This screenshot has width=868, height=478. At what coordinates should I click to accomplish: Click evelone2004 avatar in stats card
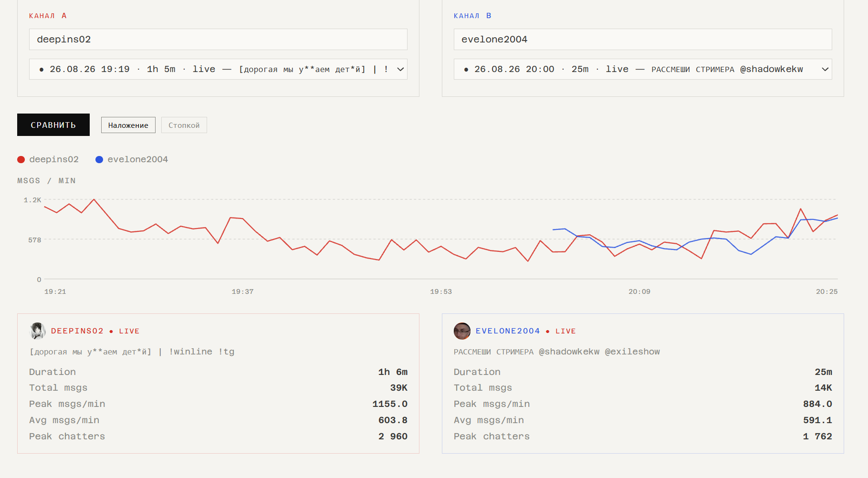[x=462, y=331]
